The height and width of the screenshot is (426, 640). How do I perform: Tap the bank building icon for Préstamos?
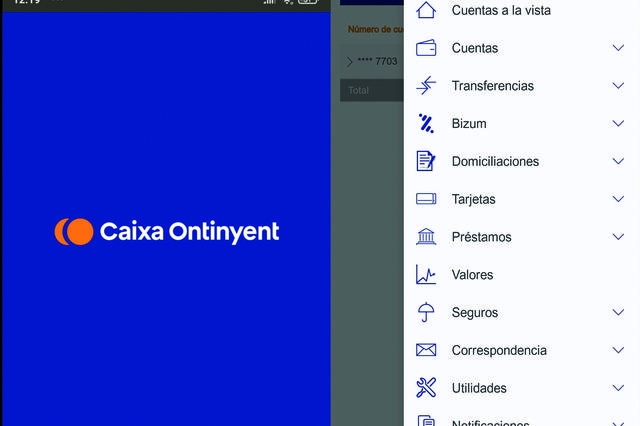pyautogui.click(x=426, y=236)
